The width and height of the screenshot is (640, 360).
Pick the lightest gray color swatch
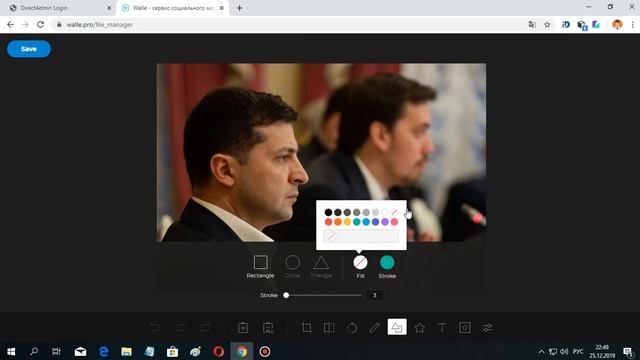(x=375, y=212)
